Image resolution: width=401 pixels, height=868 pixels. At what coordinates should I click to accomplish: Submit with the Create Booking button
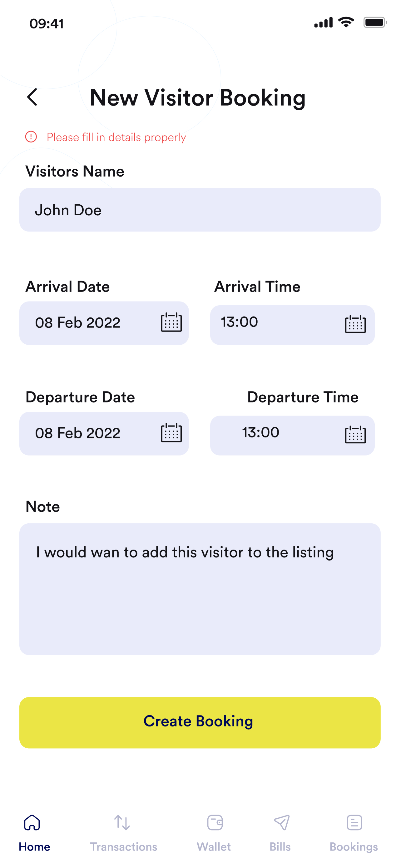pyautogui.click(x=200, y=723)
